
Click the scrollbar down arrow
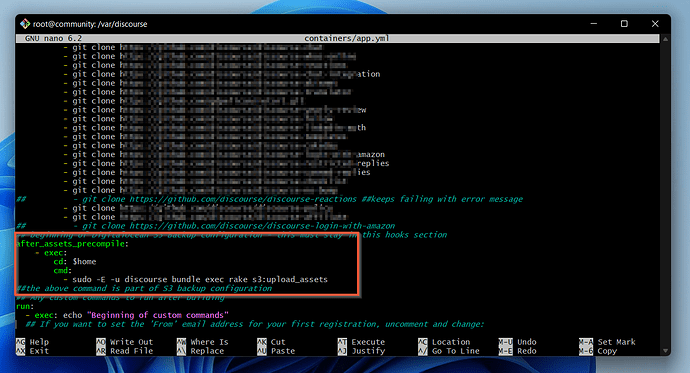pos(665,351)
